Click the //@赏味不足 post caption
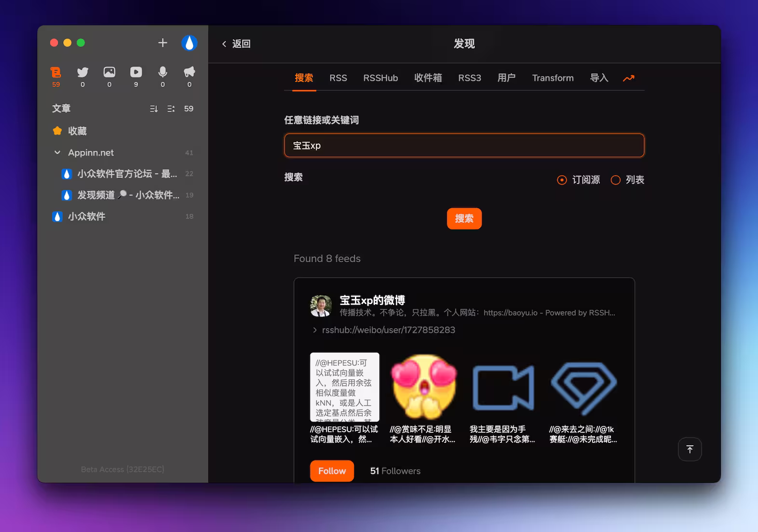Viewport: 758px width, 532px height. (x=422, y=434)
